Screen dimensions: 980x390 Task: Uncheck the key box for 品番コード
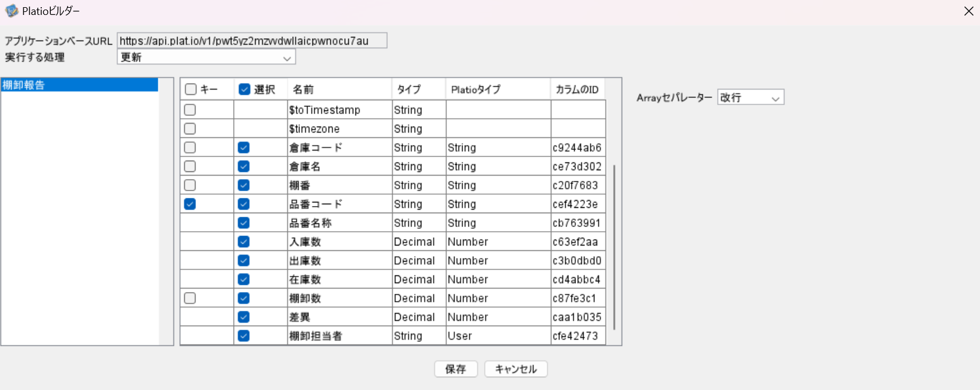[x=190, y=204]
